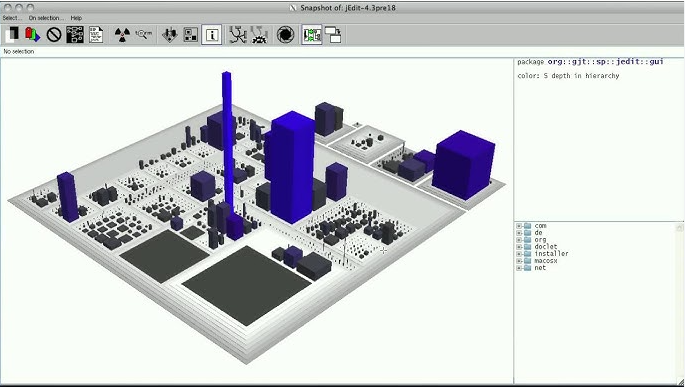Click the tangled connections network icon

click(237, 35)
